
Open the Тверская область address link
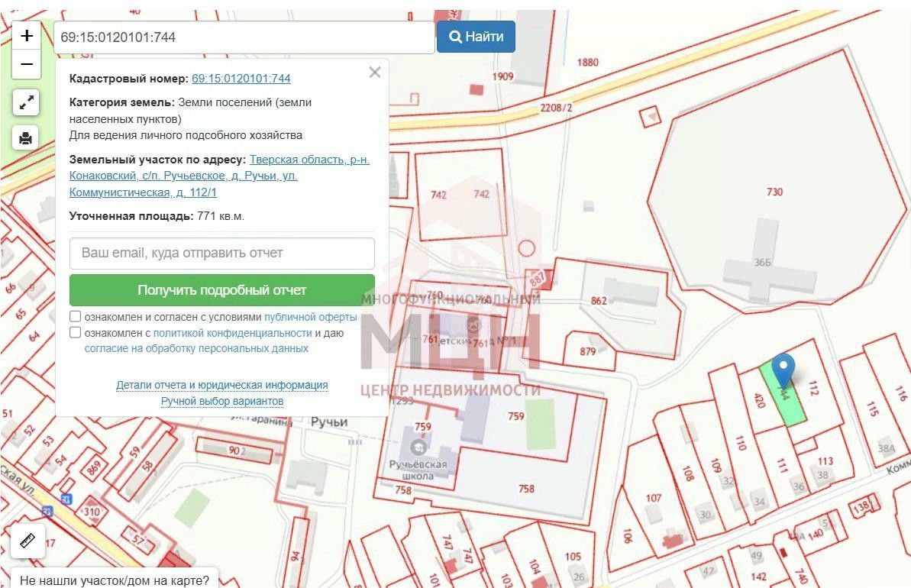[x=220, y=176]
